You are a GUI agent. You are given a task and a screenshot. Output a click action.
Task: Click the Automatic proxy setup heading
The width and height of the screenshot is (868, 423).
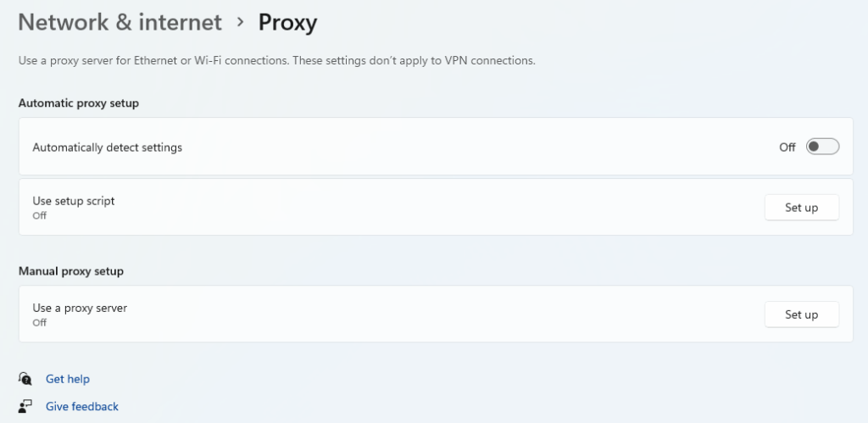coord(79,103)
